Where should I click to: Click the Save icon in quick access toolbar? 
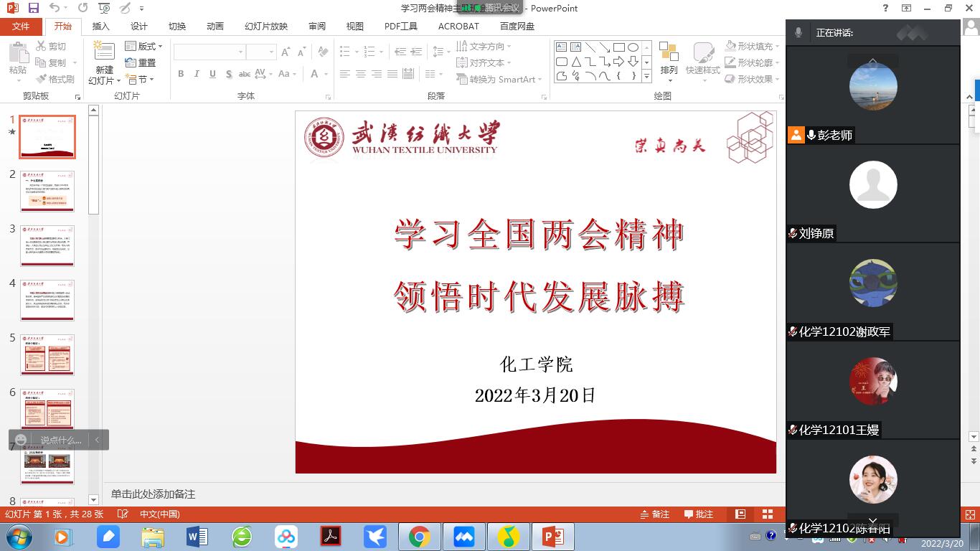coord(33,8)
